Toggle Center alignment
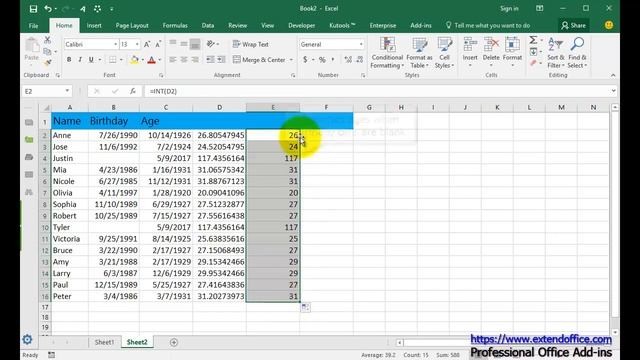Image resolution: width=640 pixels, height=360 pixels. tap(184, 60)
